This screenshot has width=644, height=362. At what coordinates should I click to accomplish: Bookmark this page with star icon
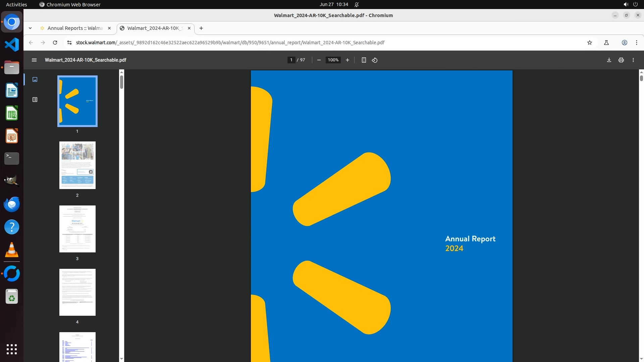(589, 43)
